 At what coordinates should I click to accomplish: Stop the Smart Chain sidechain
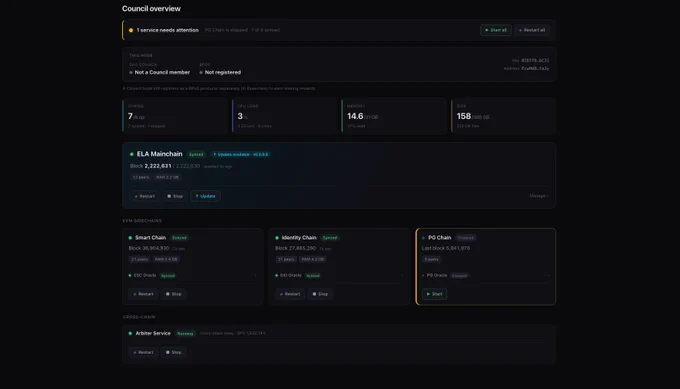173,294
